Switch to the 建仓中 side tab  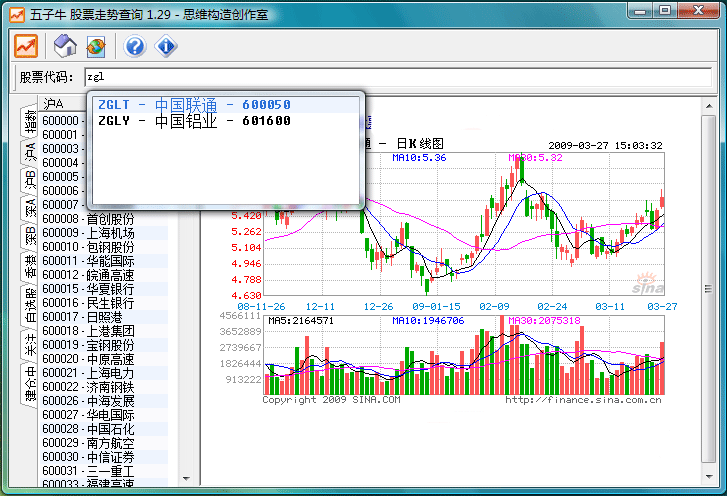[30, 384]
